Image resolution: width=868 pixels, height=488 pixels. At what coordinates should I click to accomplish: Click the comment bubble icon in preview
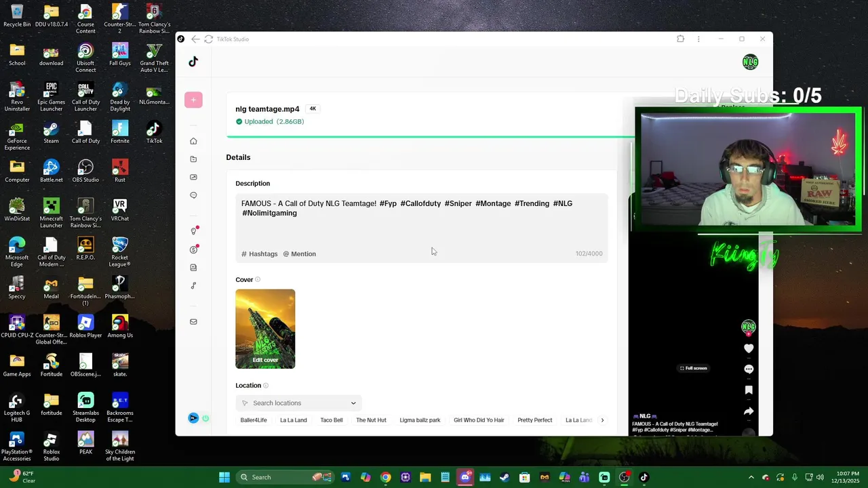coord(749,369)
